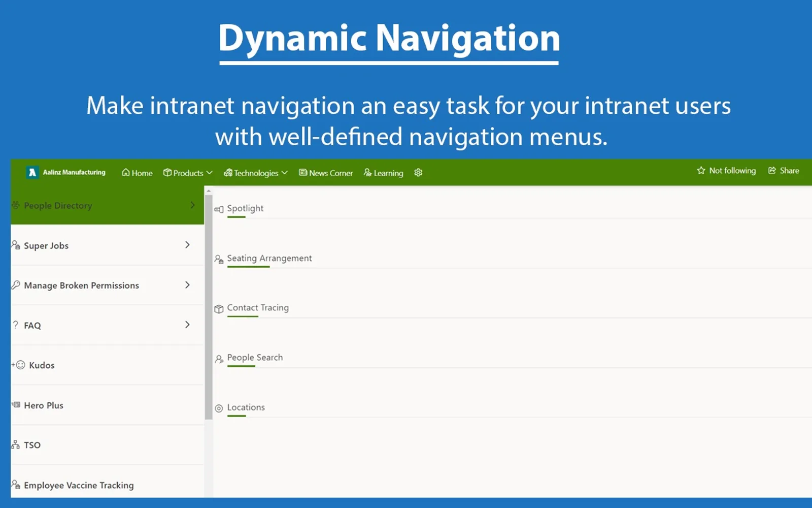Expand Super Jobs chevron arrow

(x=187, y=245)
